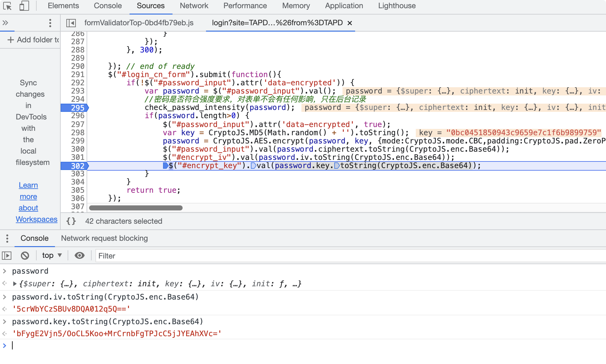The height and width of the screenshot is (364, 606).
Task: Open the drawer three-dot menu
Action: (7, 238)
